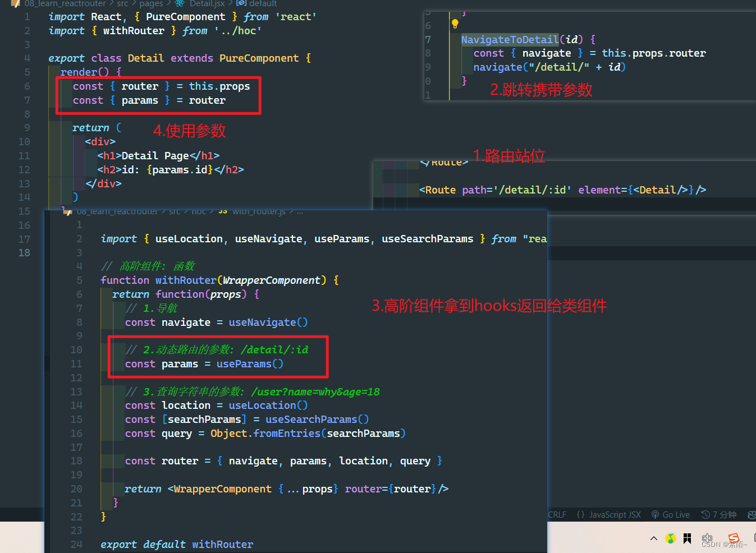This screenshot has height=553, width=756.
Task: Click 'Detail Page' heading text in h1
Action: 155,156
